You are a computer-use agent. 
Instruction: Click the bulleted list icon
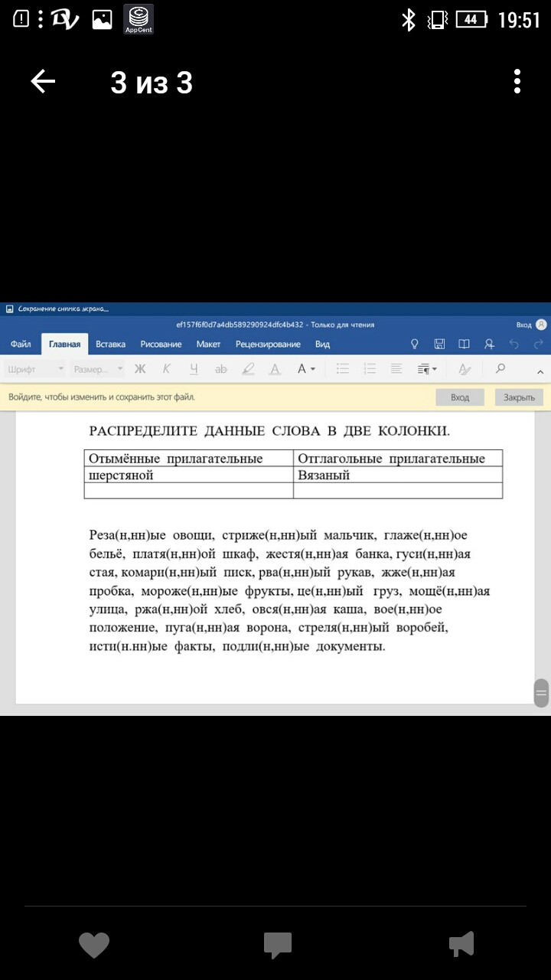343,369
